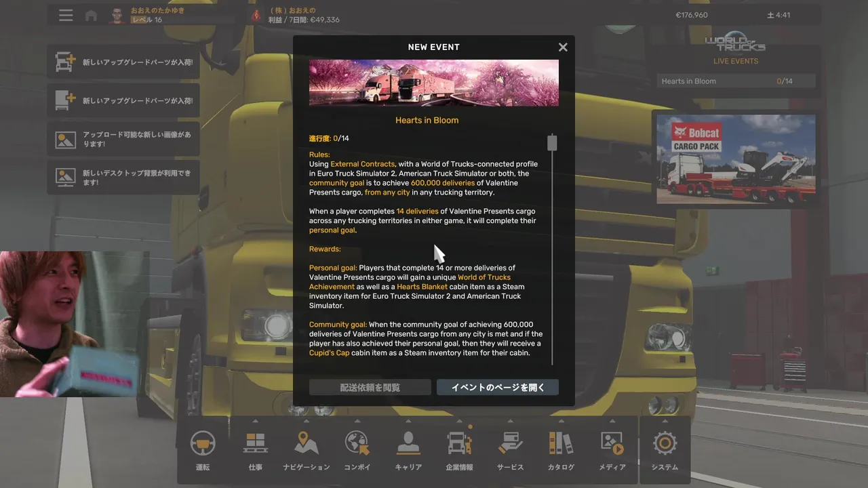
Task: Click first upgrade parts notification icon
Action: coord(65,62)
